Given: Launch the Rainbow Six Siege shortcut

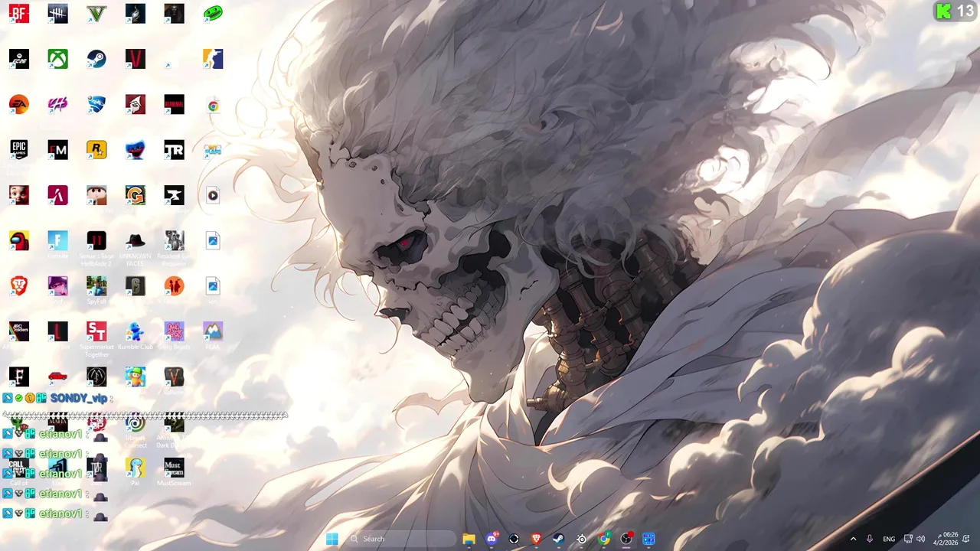Looking at the screenshot, I should (x=136, y=285).
